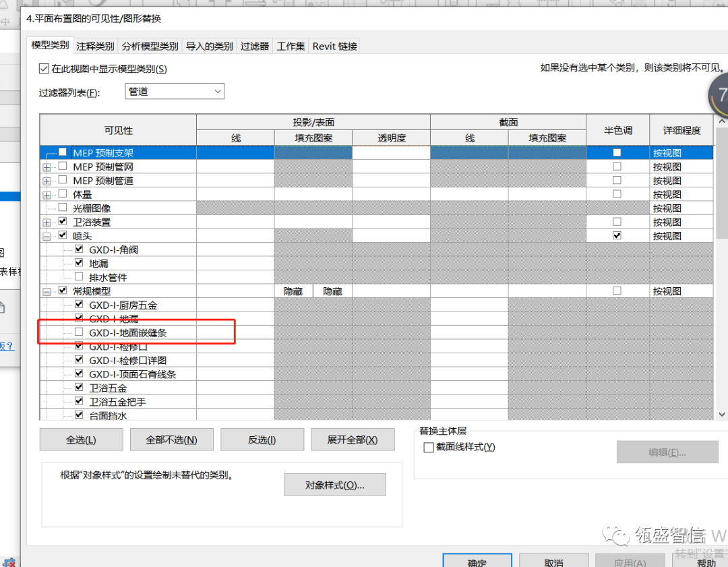Click the 全部不选(N) button
The image size is (728, 567).
[x=172, y=440]
